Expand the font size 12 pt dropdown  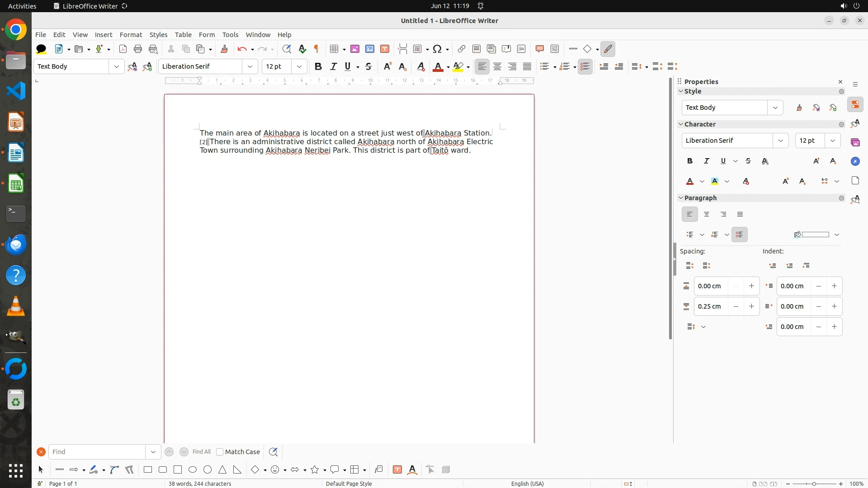pyautogui.click(x=299, y=66)
